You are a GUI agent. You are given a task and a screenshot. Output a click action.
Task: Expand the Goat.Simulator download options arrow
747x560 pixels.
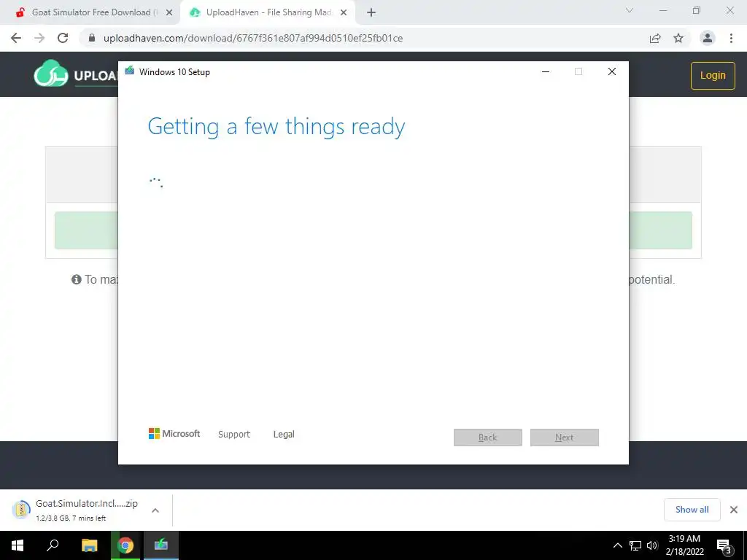pos(155,510)
